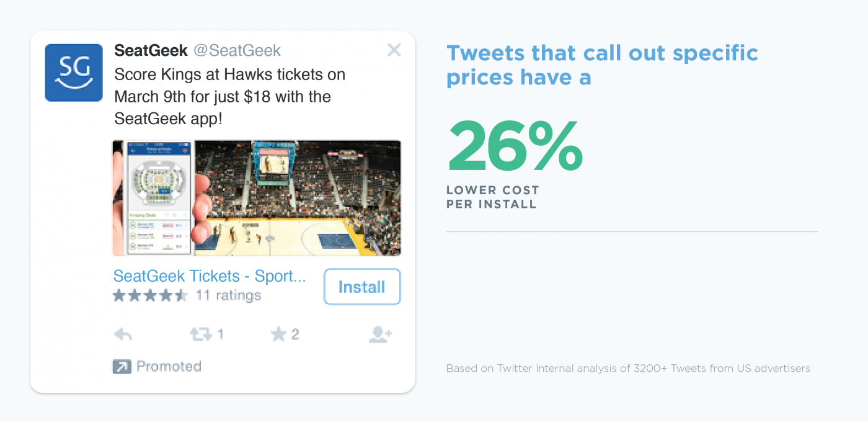The image size is (868, 422).
Task: Click the @SeatGeek handle
Action: (237, 51)
